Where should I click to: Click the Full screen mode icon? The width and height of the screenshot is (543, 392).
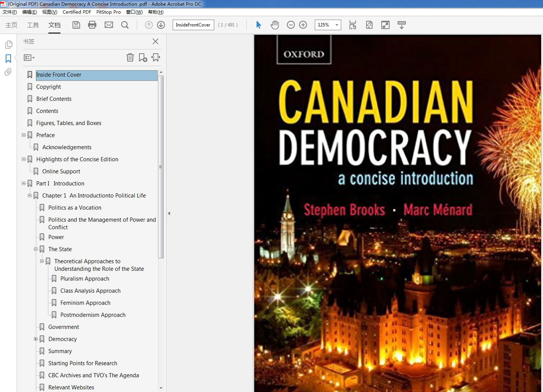click(385, 25)
